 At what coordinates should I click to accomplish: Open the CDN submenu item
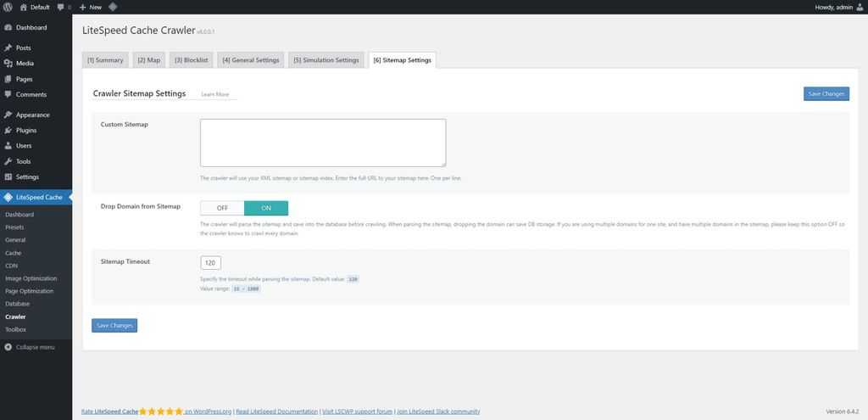[x=12, y=266]
